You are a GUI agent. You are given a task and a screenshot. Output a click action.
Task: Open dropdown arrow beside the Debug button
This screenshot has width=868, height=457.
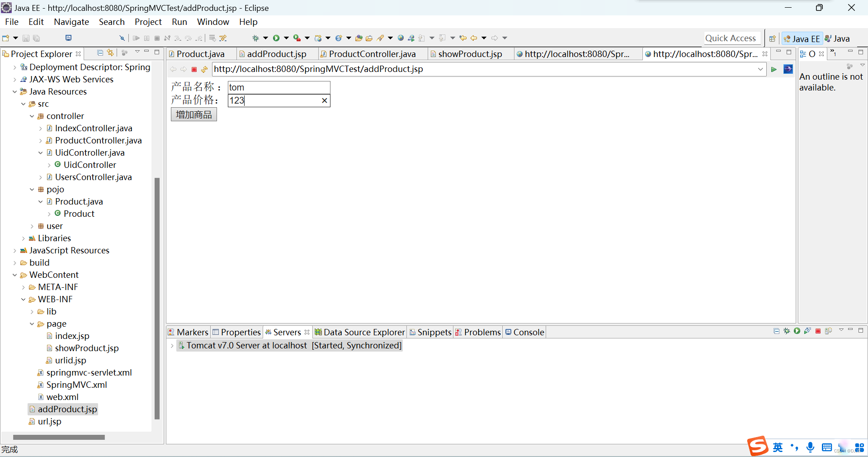(x=265, y=38)
